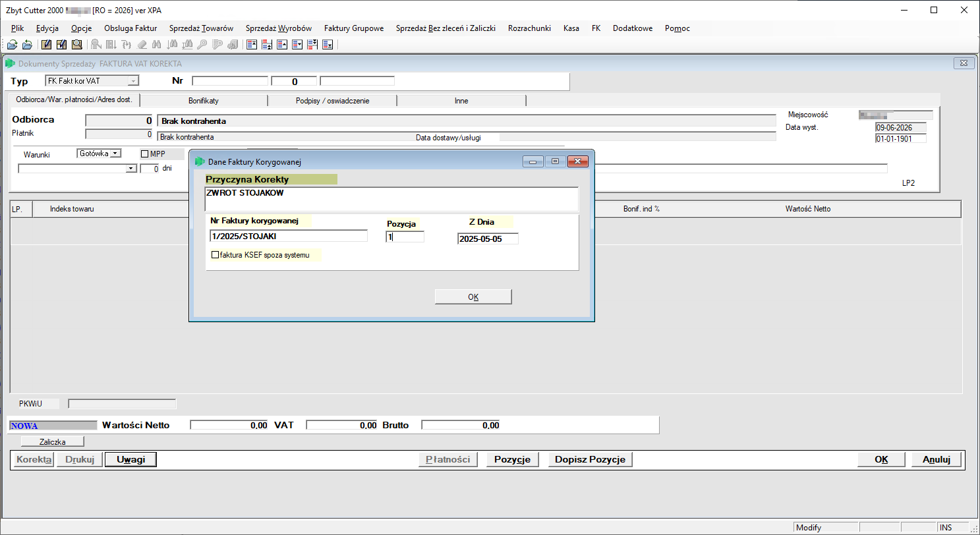The image size is (980, 535).
Task: Click the Przyczyna Korekty text field
Action: 391,198
